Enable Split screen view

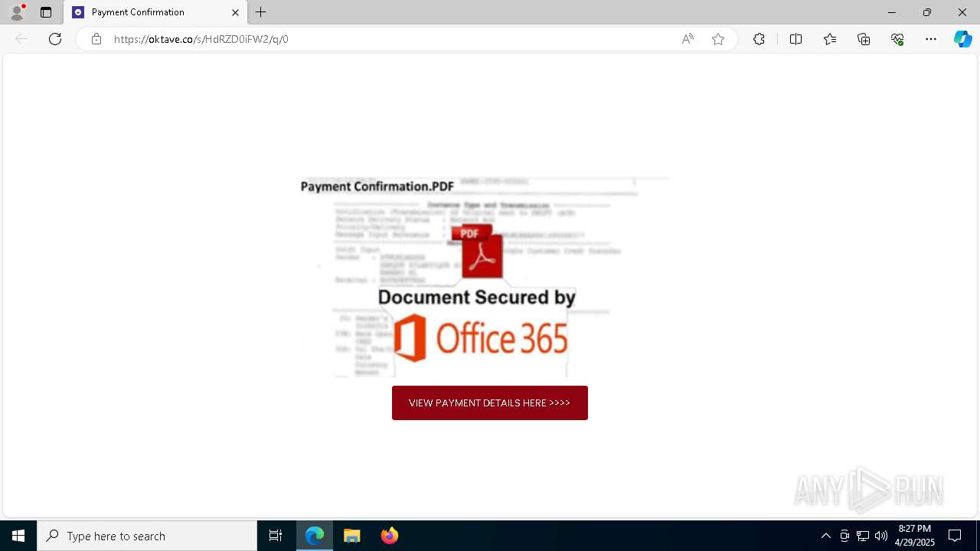click(795, 39)
